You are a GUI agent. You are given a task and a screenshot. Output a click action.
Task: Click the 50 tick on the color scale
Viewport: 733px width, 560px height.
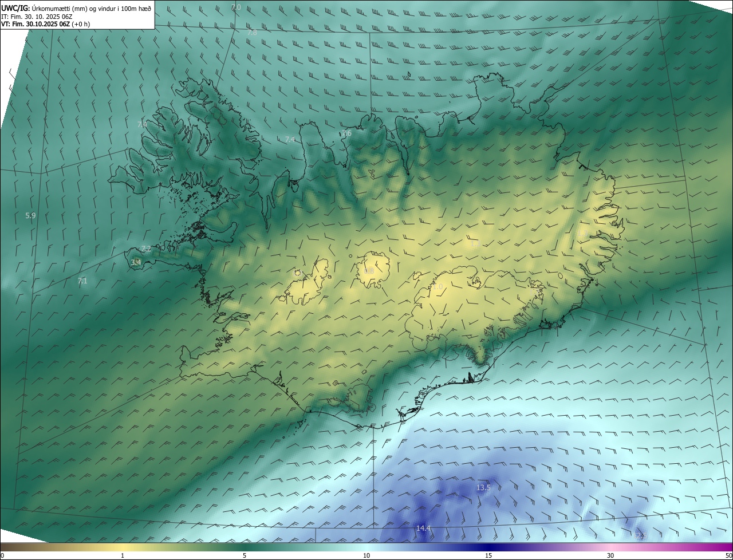click(728, 555)
